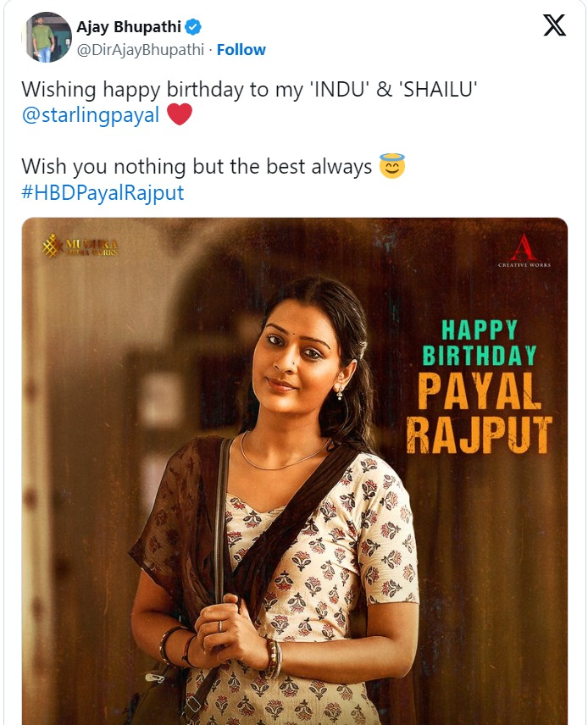Click the Happy Birthday green text

click(480, 343)
